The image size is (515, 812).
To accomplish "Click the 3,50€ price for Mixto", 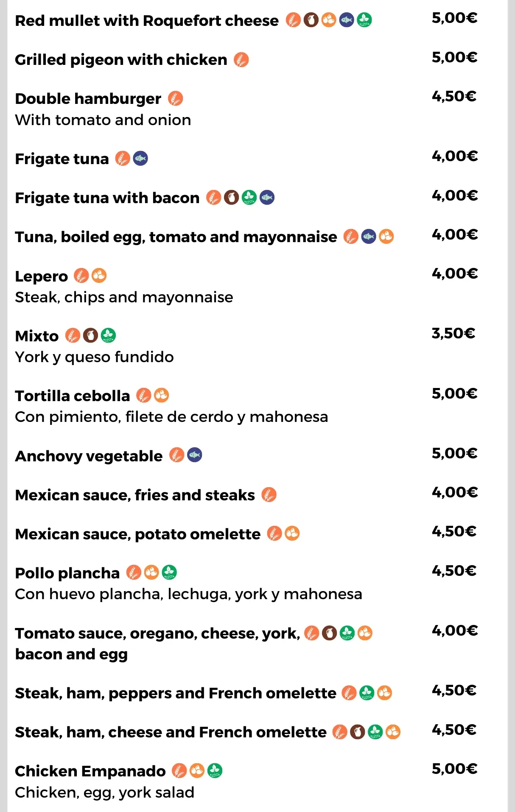I will (453, 334).
